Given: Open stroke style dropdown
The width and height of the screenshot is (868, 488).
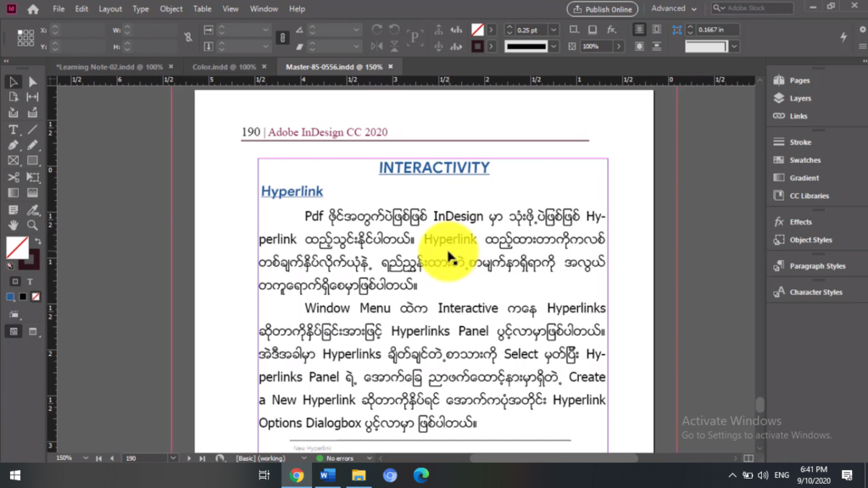Looking at the screenshot, I should [x=553, y=47].
